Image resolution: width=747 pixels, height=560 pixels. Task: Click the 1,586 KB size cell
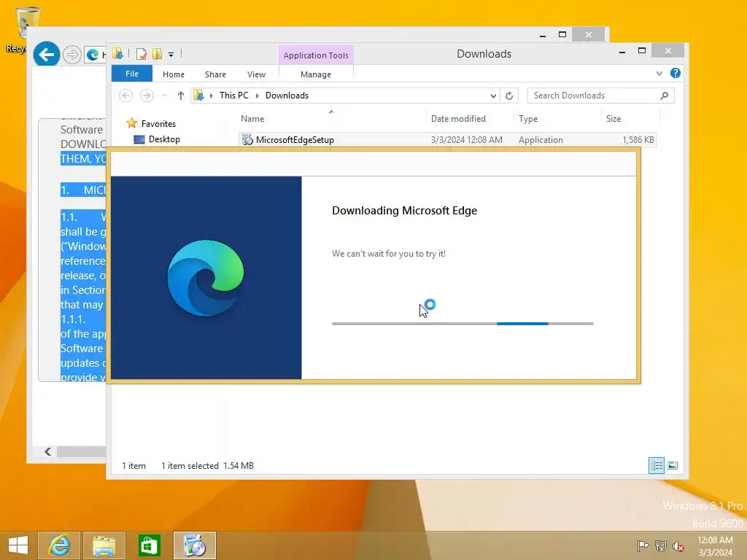tap(638, 140)
